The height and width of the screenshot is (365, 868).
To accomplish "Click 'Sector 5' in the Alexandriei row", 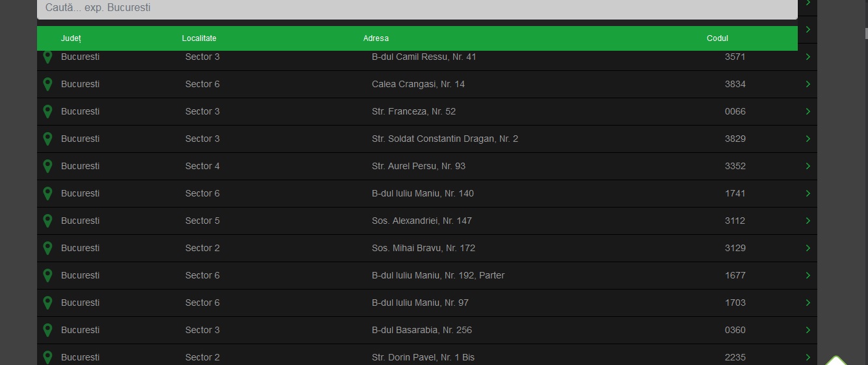I will pyautogui.click(x=202, y=221).
